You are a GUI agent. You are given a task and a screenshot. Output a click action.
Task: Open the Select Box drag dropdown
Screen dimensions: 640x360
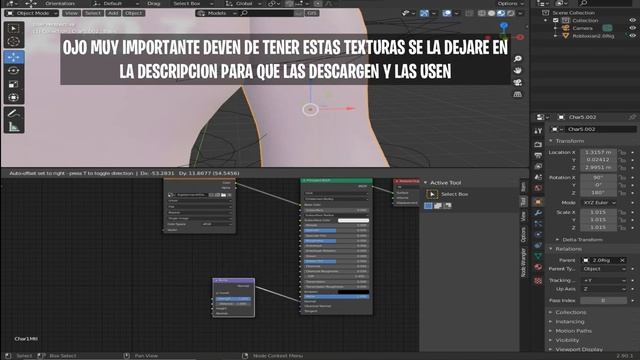pos(193,4)
